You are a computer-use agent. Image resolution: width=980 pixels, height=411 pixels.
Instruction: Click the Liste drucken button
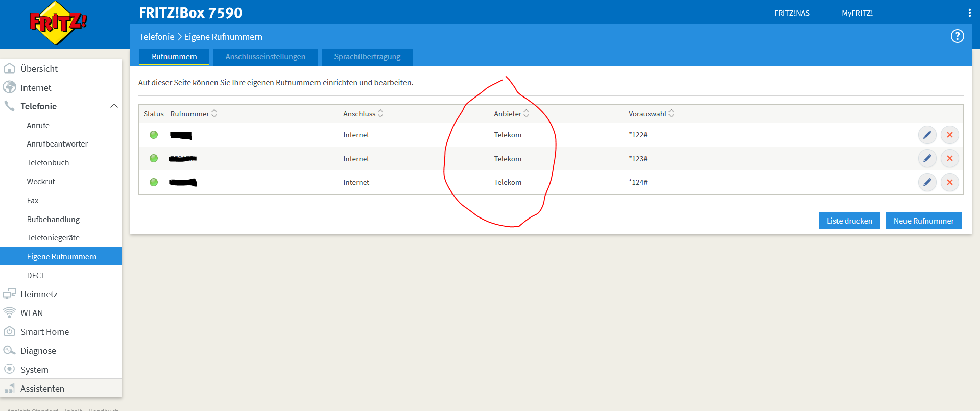tap(849, 221)
